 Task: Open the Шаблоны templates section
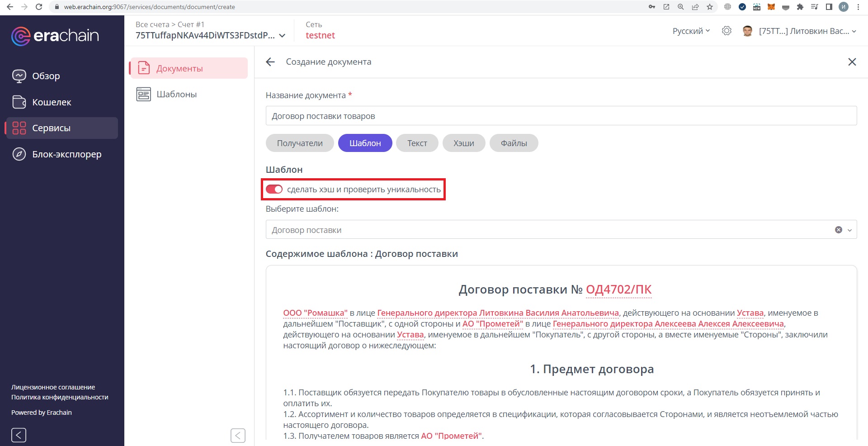[x=176, y=94]
